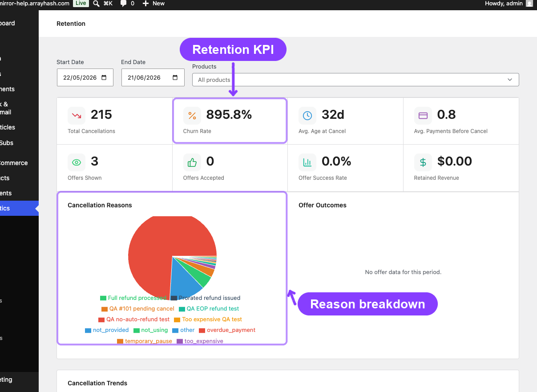Click the Cancellation Reasons heading
Image resolution: width=537 pixels, height=392 pixels.
100,205
